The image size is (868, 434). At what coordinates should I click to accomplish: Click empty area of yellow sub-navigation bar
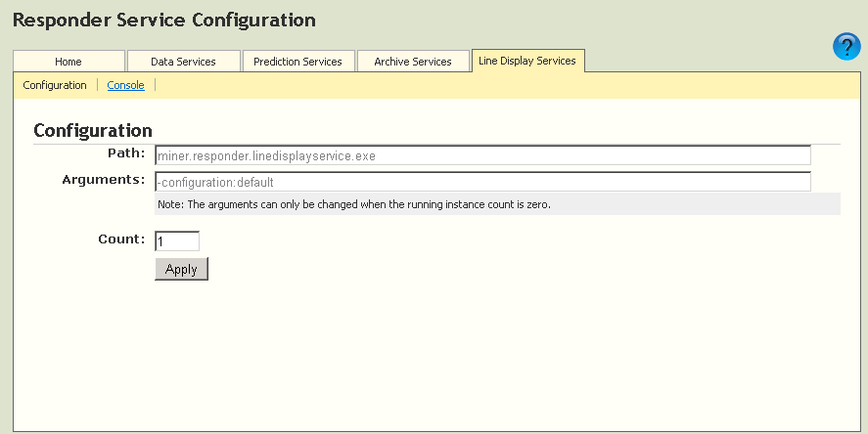(x=489, y=85)
